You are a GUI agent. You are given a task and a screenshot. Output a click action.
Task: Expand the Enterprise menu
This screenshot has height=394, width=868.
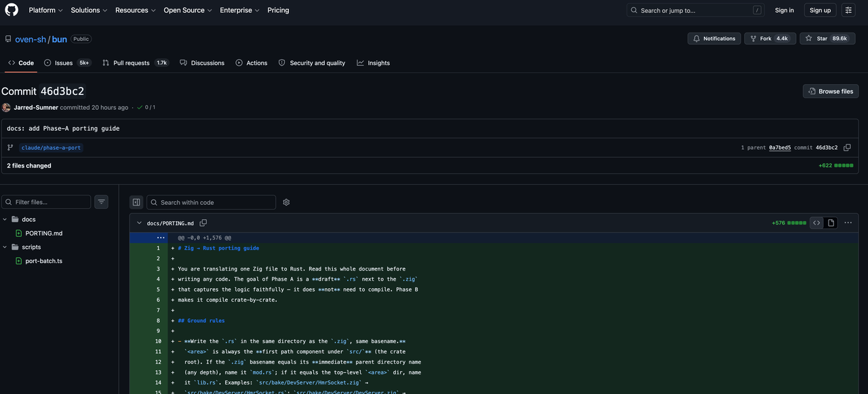239,10
